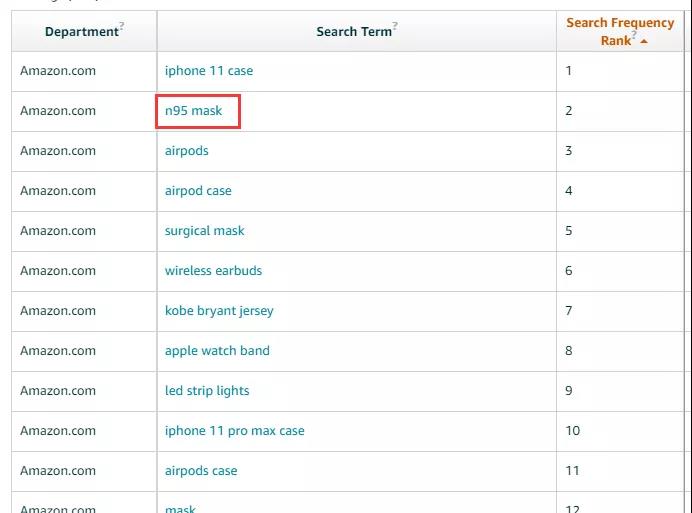692x513 pixels.
Task: Open the "iphone 11 case" search term
Action: click(x=209, y=71)
